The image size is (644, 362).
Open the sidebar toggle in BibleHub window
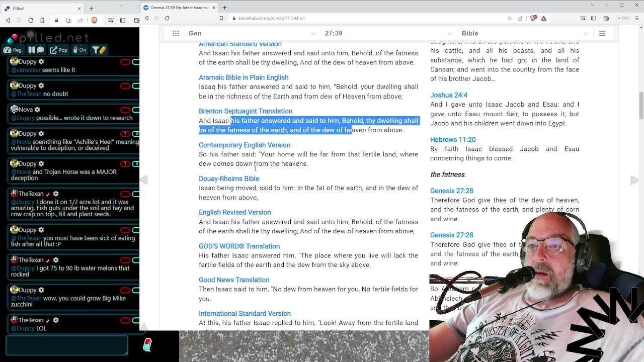594,18
